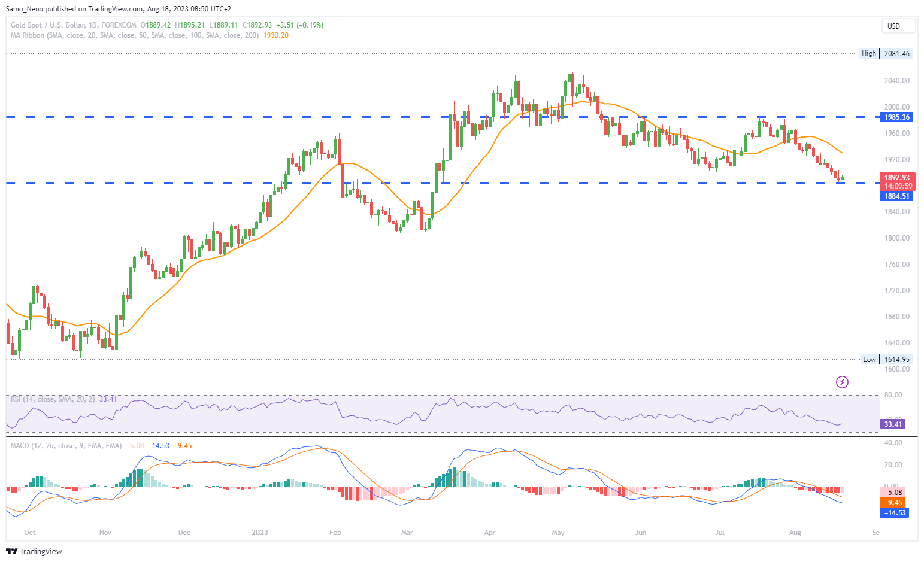Viewport: 924px width, 562px height.
Task: Click the 1720.00 price axis label
Action: click(x=897, y=291)
